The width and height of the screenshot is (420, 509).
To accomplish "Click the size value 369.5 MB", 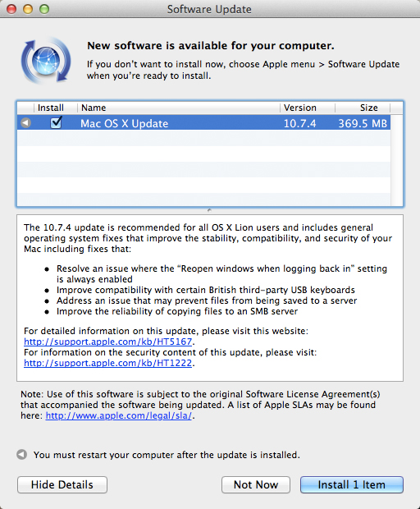I will click(x=363, y=123).
